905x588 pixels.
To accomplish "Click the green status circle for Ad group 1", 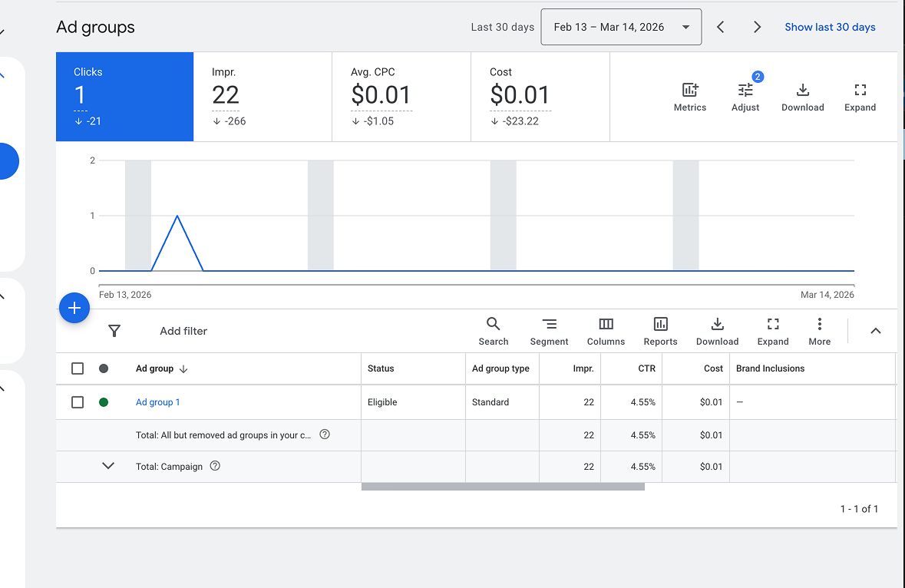I will (x=104, y=401).
